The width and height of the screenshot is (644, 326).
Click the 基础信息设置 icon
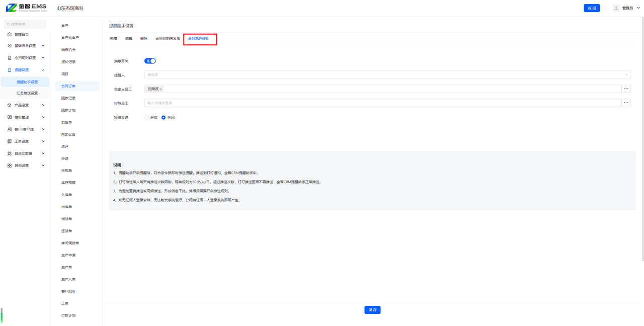click(x=10, y=46)
